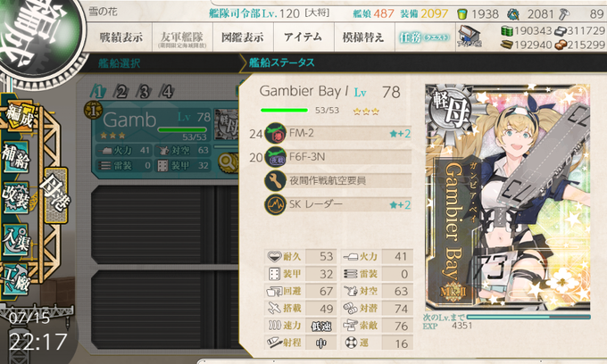Click the magnifier detail icon on Gamb card
The height and width of the screenshot is (364, 607).
(228, 162)
